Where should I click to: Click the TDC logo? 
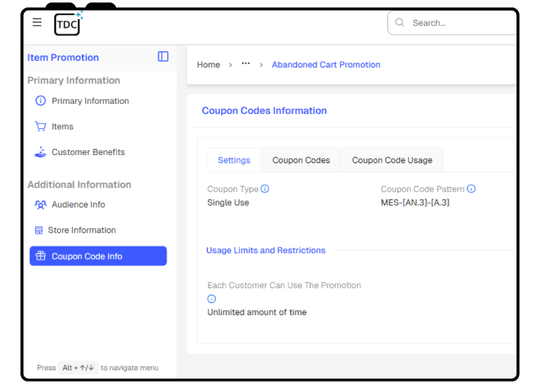point(68,23)
